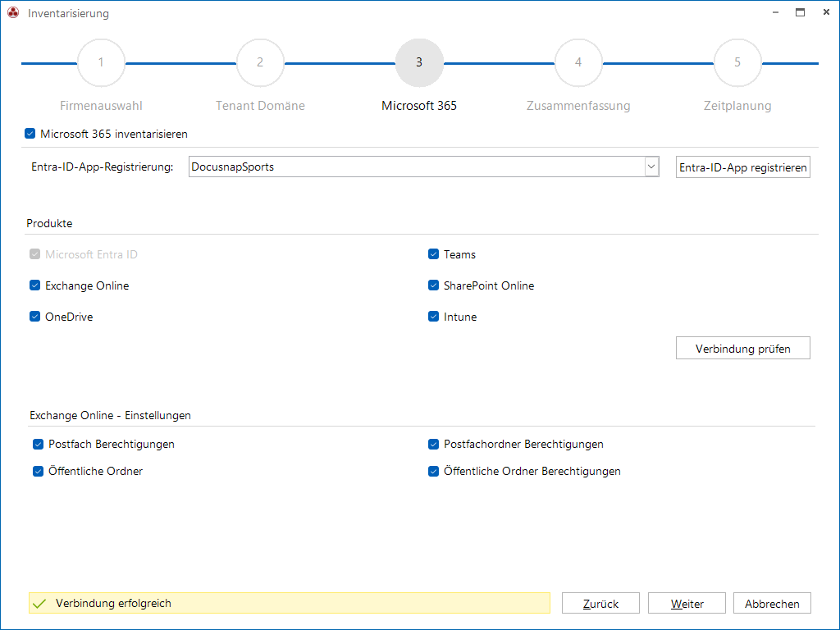Image resolution: width=840 pixels, height=630 pixels.
Task: Jump to step 4 Zusammenfassung
Action: (x=578, y=62)
